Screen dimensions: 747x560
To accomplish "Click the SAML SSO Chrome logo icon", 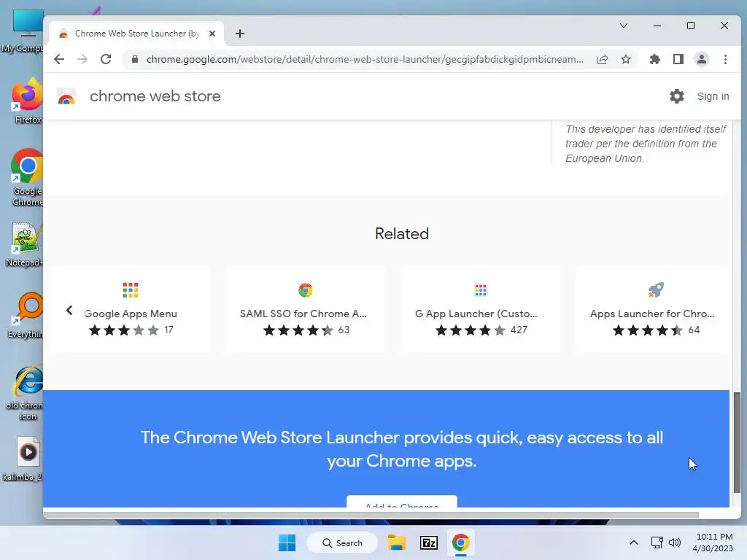I will click(x=306, y=290).
